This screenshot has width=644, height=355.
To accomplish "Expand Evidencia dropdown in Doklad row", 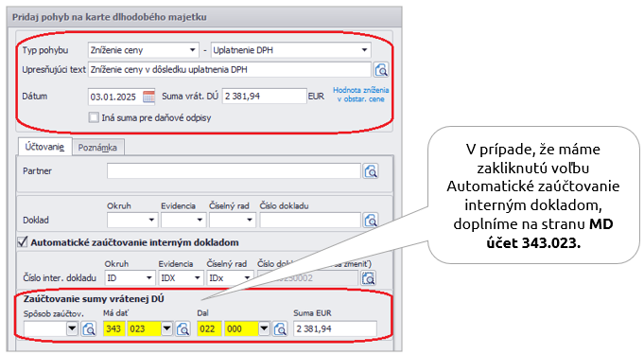I will point(200,220).
